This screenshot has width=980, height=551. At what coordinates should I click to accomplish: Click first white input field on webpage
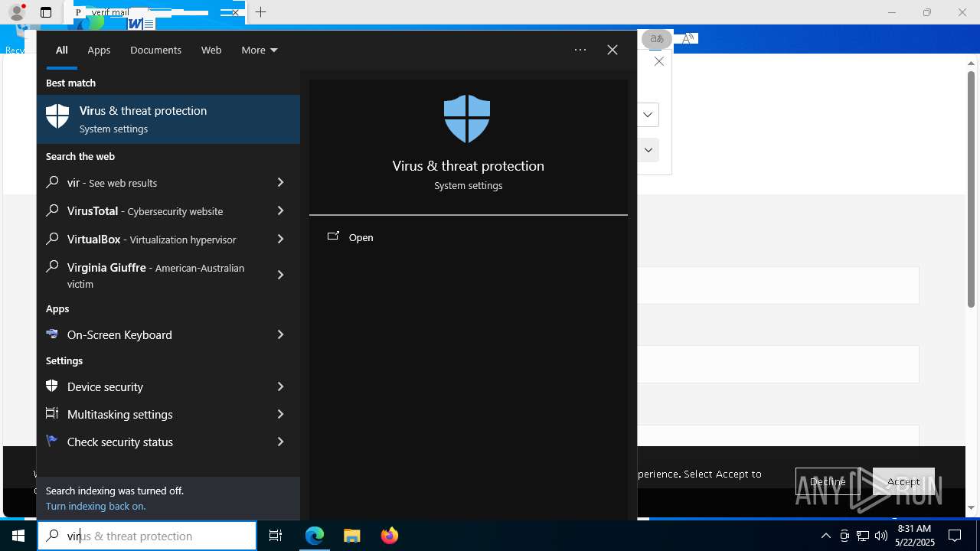pyautogui.click(x=778, y=285)
